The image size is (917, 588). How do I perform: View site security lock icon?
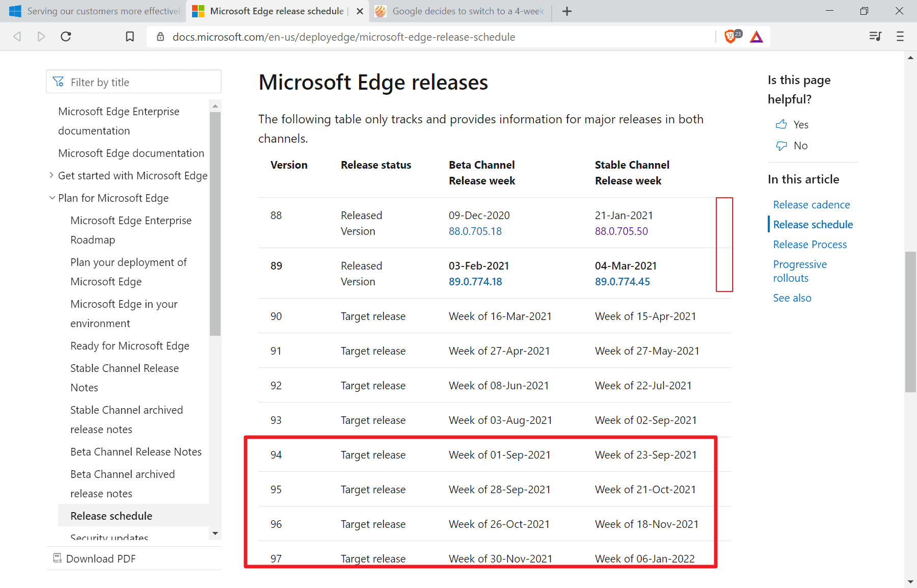click(x=160, y=37)
